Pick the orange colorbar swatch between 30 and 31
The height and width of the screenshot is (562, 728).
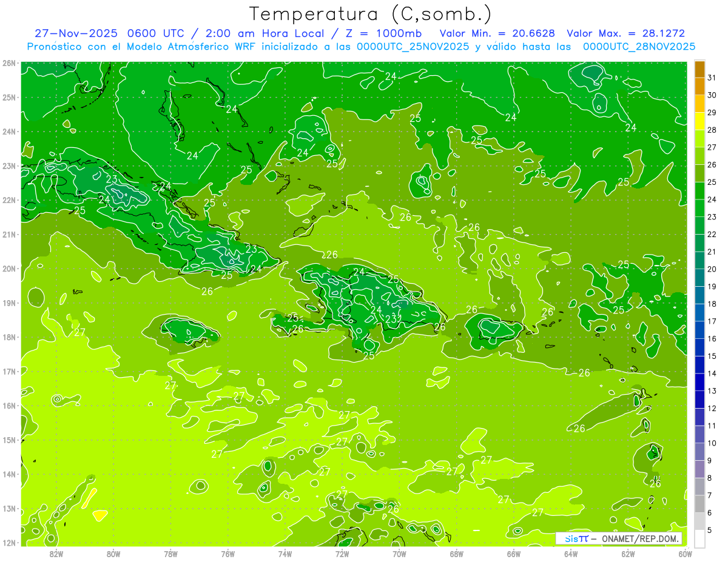coord(699,87)
